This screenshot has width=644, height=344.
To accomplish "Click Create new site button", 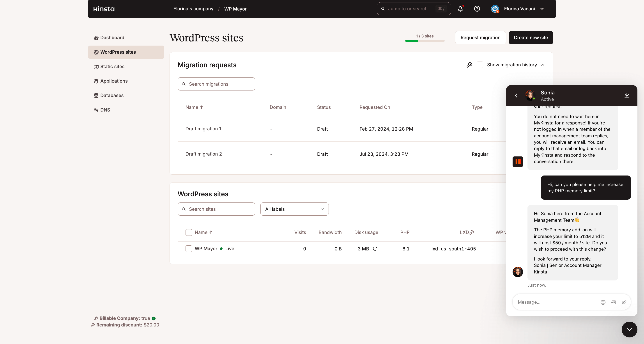I will click(531, 38).
